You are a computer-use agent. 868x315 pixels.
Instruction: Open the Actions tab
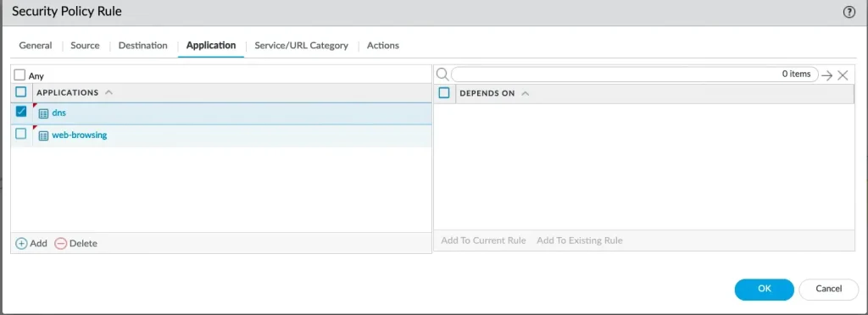tap(383, 46)
